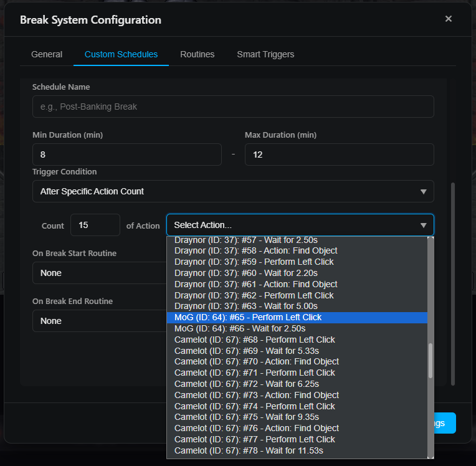
Task: Click the dialog's vertical scrollbar
Action: [452, 284]
